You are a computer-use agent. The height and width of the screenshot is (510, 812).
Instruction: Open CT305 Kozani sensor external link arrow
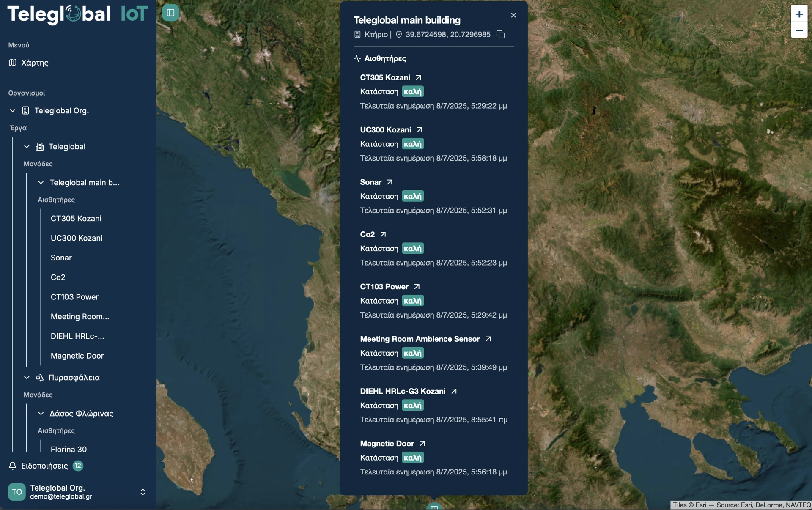point(418,77)
